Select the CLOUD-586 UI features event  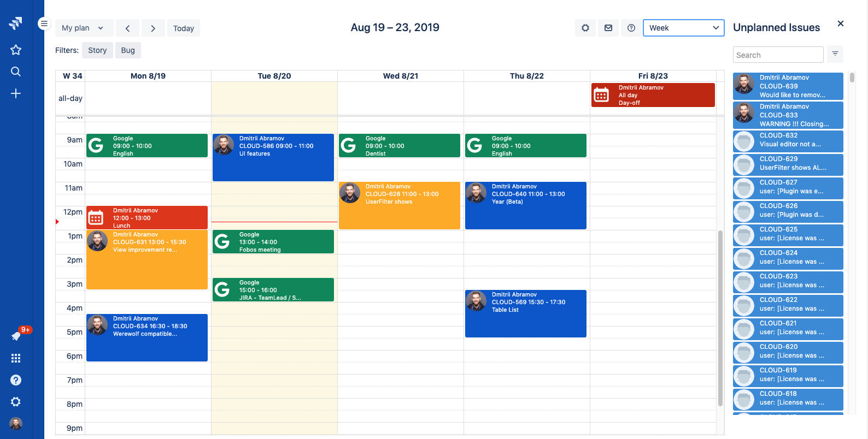point(273,157)
